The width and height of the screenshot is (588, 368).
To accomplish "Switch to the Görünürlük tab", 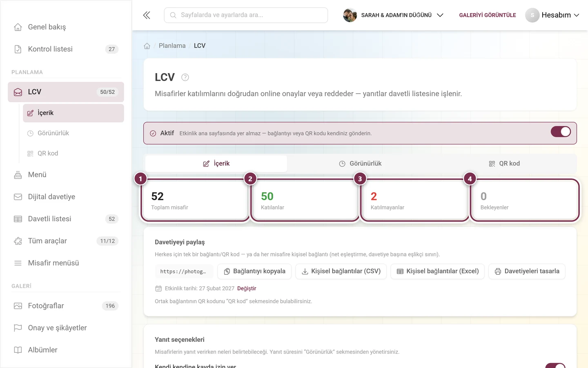I will tap(360, 164).
